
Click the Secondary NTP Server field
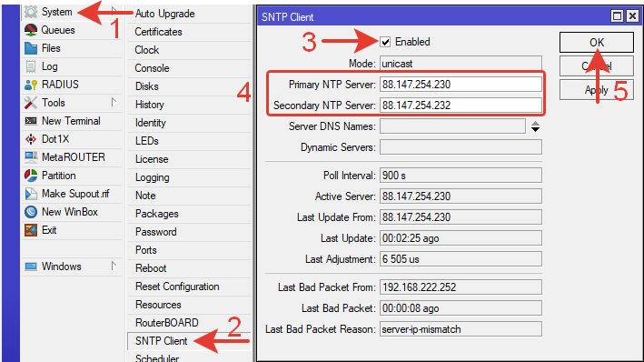coord(461,106)
